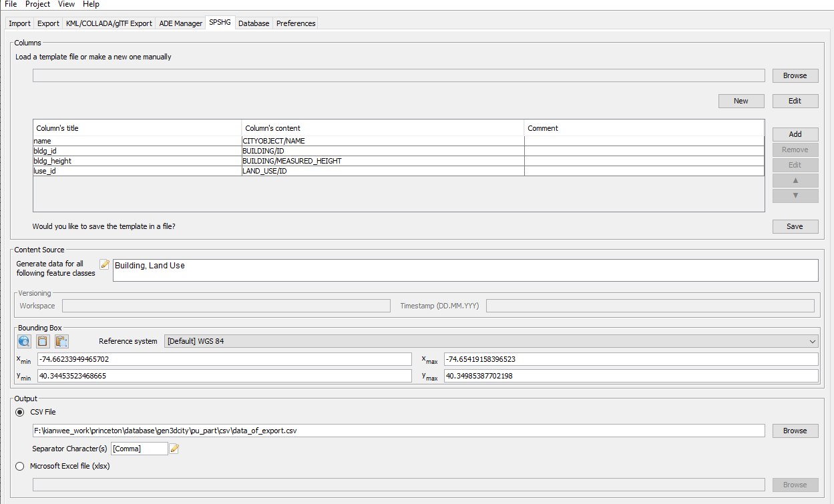Switch to the KML/COLLADA/glTF Export tab
Image resolution: width=834 pixels, height=504 pixels.
pos(109,23)
